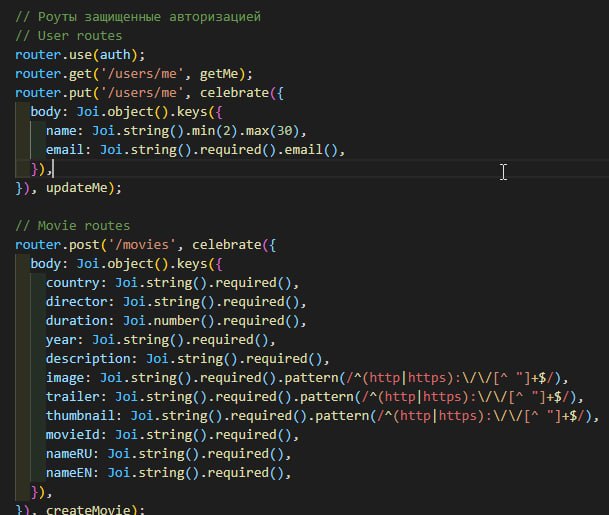Click the '// Movie routes' comment
Viewport: 609px width, 515px height.
(73, 226)
